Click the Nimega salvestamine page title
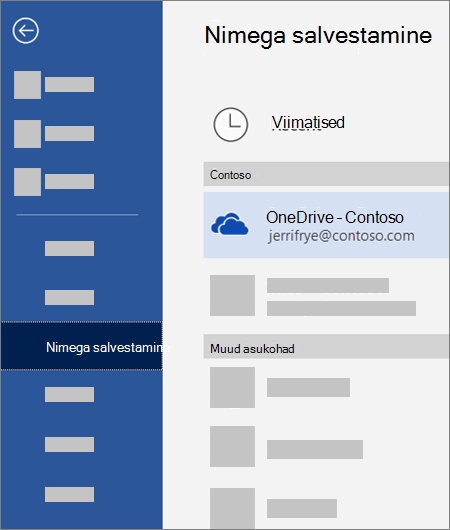Image resolution: width=450 pixels, height=530 pixels. click(x=318, y=36)
